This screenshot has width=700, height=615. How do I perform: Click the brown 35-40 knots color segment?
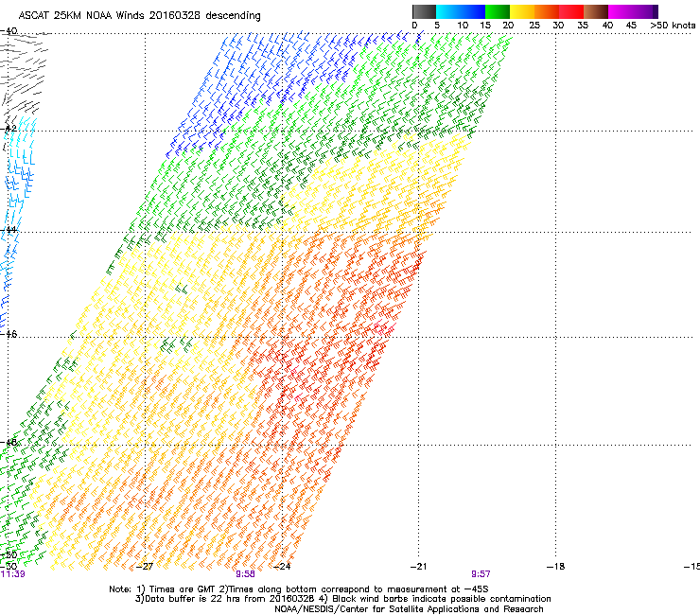[596, 11]
